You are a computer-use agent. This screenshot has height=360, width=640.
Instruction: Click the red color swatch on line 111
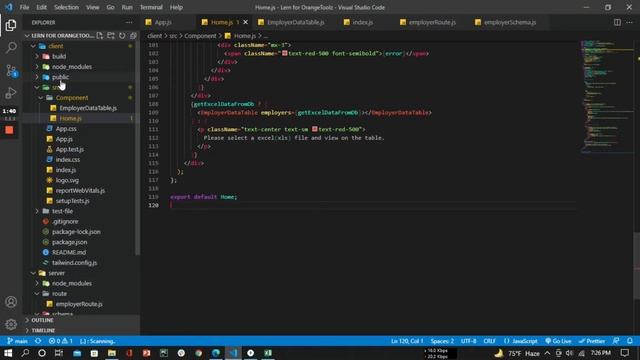point(315,129)
